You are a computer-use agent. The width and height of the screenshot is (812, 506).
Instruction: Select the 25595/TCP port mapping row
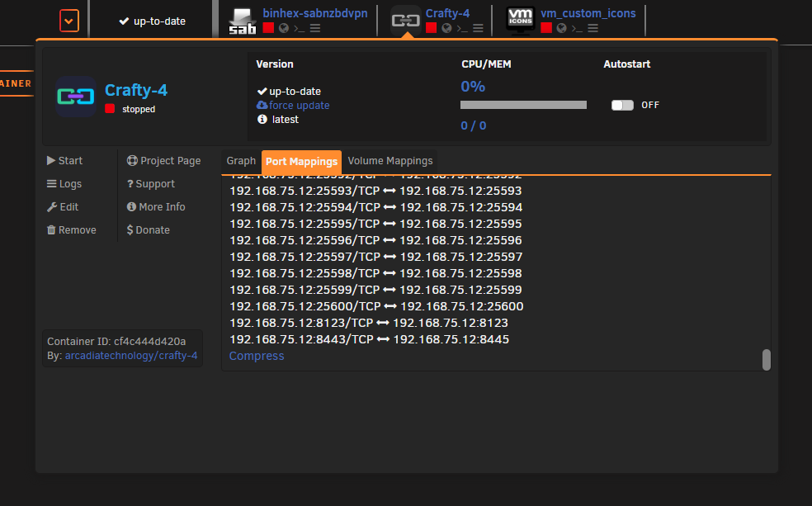pos(375,224)
